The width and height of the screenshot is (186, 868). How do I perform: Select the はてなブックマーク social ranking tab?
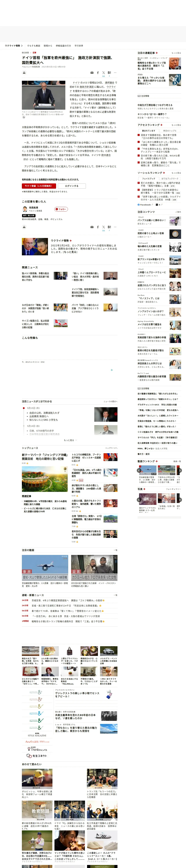pyautogui.click(x=170, y=178)
